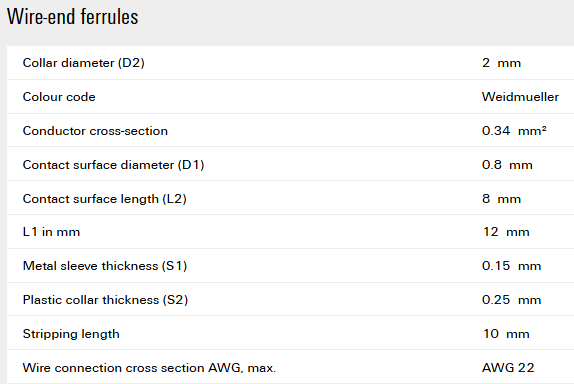This screenshot has width=574, height=384.
Task: Click the AWG 22 value
Action: (x=508, y=368)
